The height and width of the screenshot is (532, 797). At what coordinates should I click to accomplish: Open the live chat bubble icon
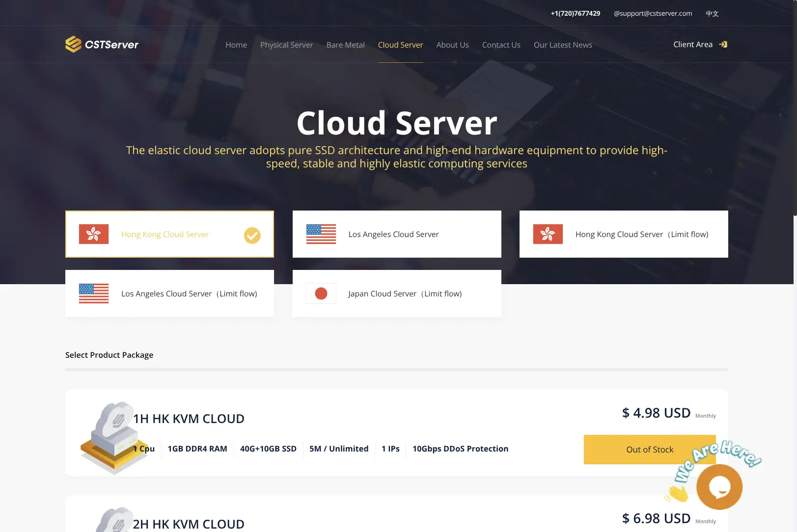click(x=719, y=487)
